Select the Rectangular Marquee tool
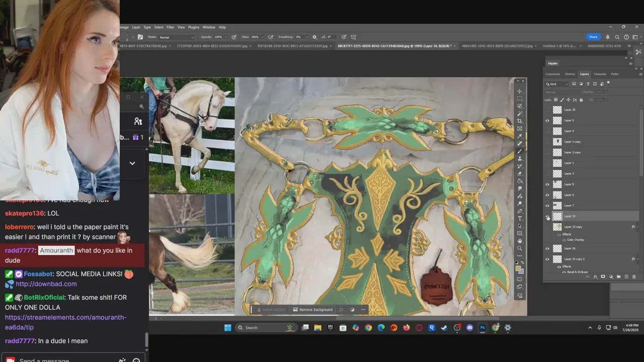The image size is (644, 362). click(520, 99)
